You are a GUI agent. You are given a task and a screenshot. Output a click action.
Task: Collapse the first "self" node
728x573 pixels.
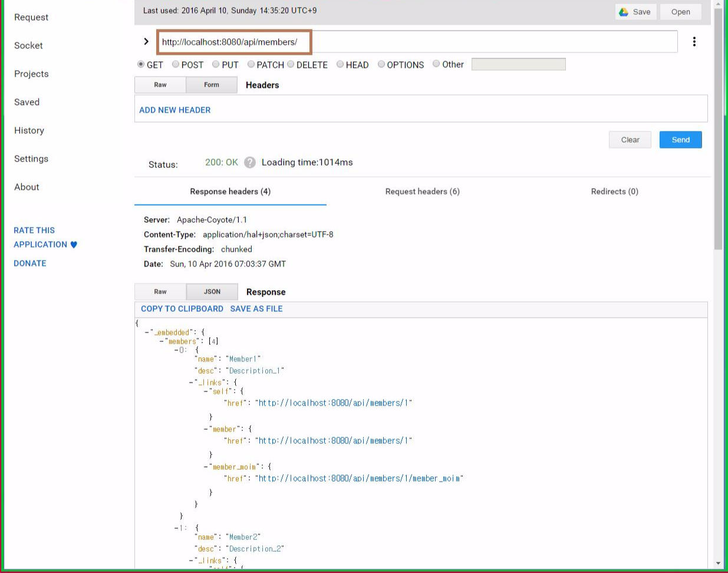click(x=206, y=391)
